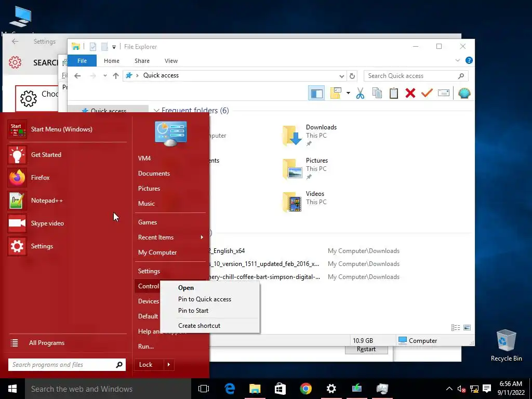Click the Task View taskbar button
The height and width of the screenshot is (399, 532).
click(x=204, y=389)
